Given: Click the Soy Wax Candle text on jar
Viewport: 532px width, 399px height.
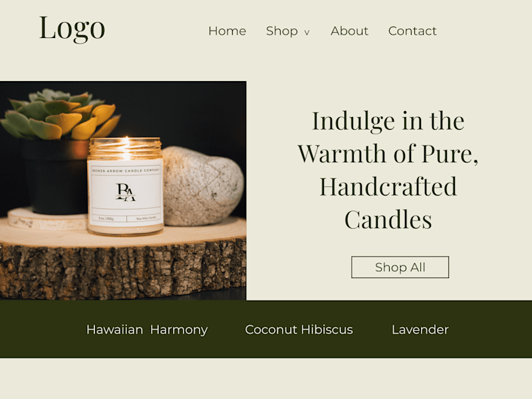Looking at the screenshot, I should pos(146,218).
